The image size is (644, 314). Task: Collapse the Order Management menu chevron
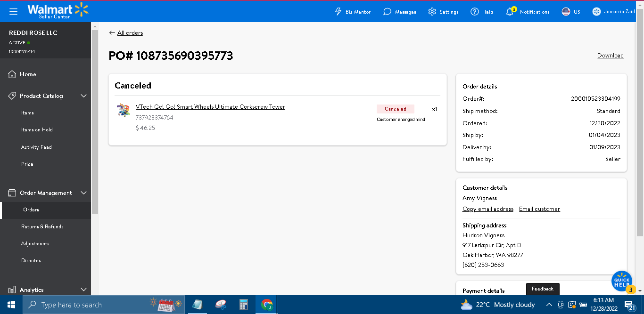coord(84,193)
